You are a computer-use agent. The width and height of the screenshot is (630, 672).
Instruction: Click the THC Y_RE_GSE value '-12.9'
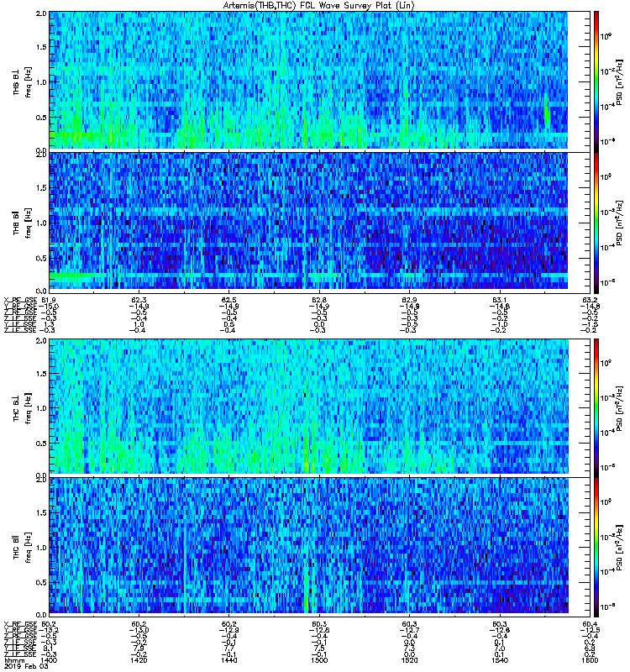click(x=229, y=630)
